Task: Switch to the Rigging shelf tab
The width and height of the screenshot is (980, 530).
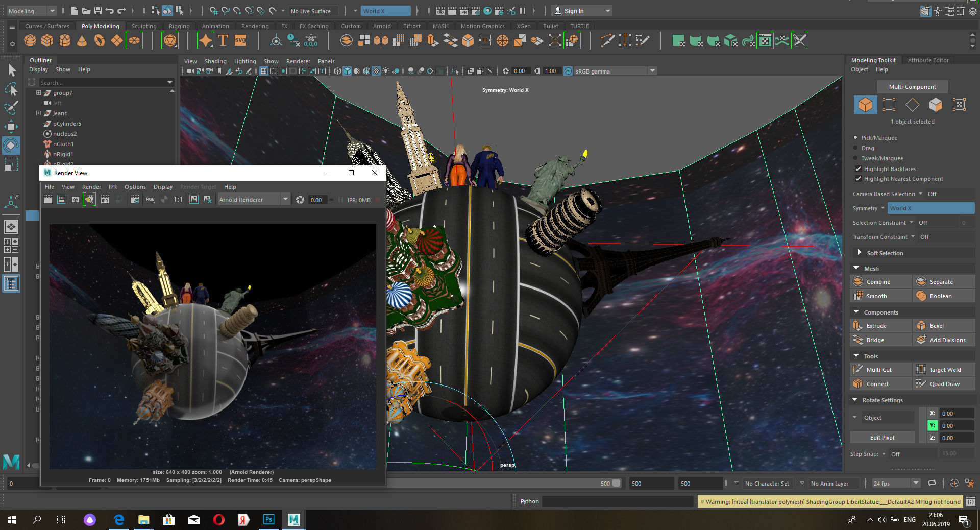Action: pyautogui.click(x=179, y=26)
